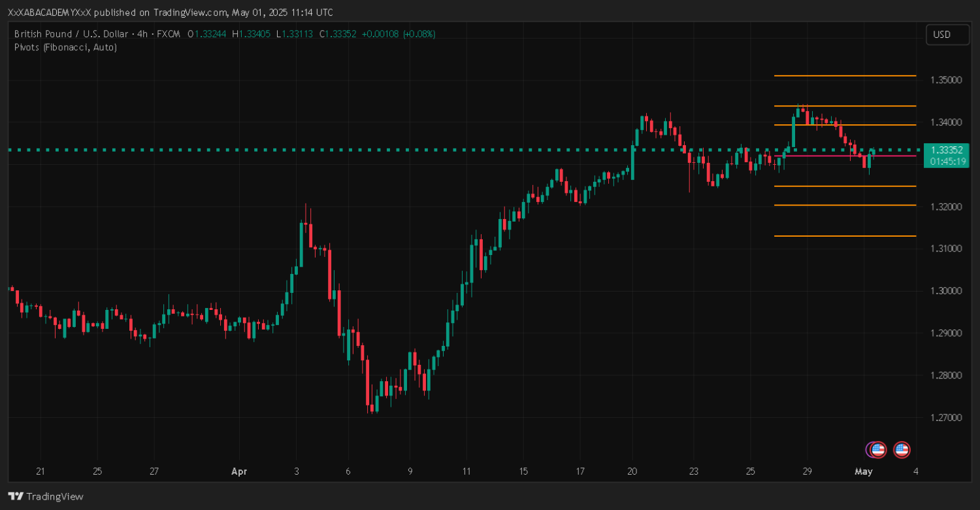Click the Pivots (Fibonacci, Auto) indicator label
The width and height of the screenshot is (980, 510).
(x=65, y=47)
